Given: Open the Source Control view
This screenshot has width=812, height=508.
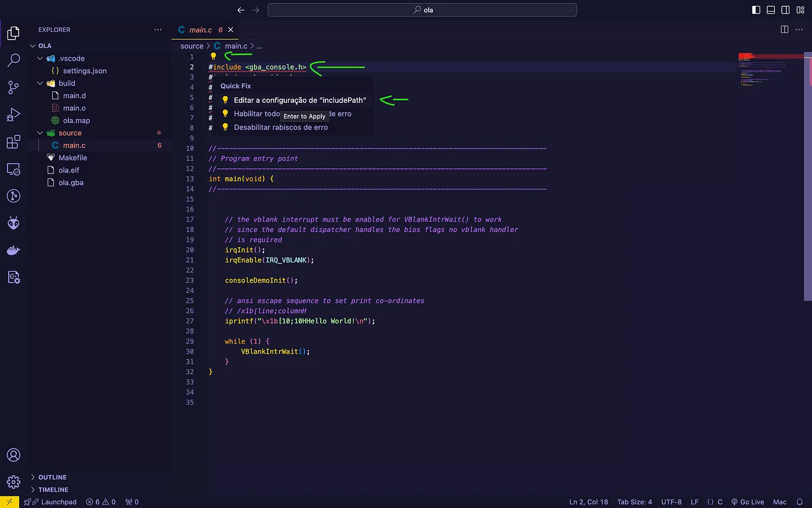Looking at the screenshot, I should tap(13, 87).
